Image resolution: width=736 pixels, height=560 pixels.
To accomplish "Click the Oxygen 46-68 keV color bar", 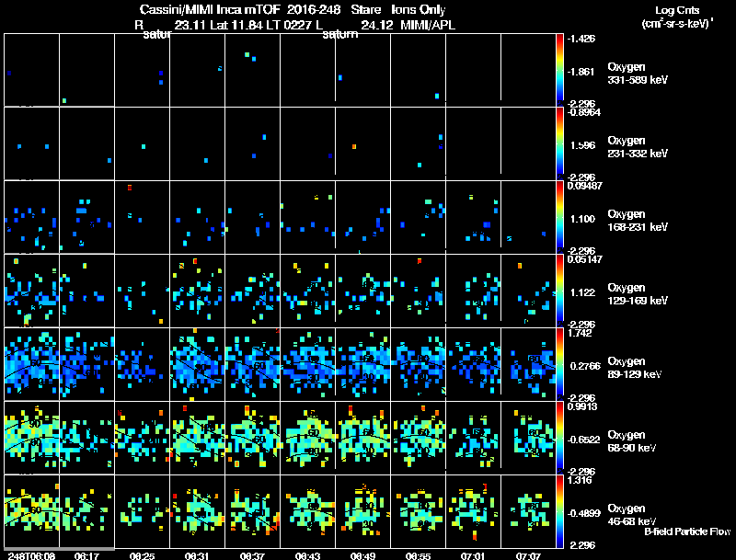I will click(x=559, y=511).
